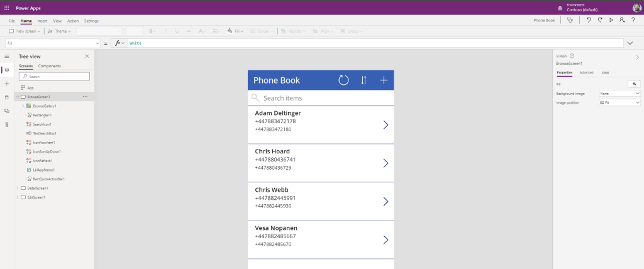Open the Image position dropdown
This screenshot has width=644, height=269.
coord(619,102)
